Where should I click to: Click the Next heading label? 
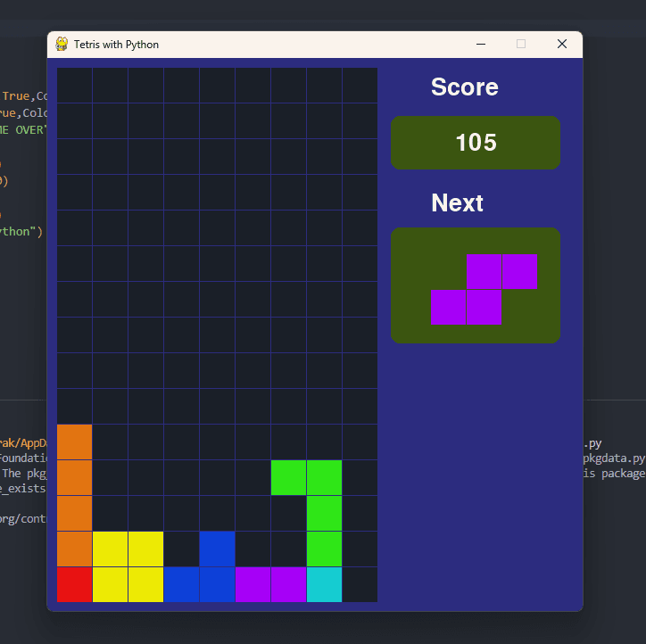pyautogui.click(x=457, y=202)
